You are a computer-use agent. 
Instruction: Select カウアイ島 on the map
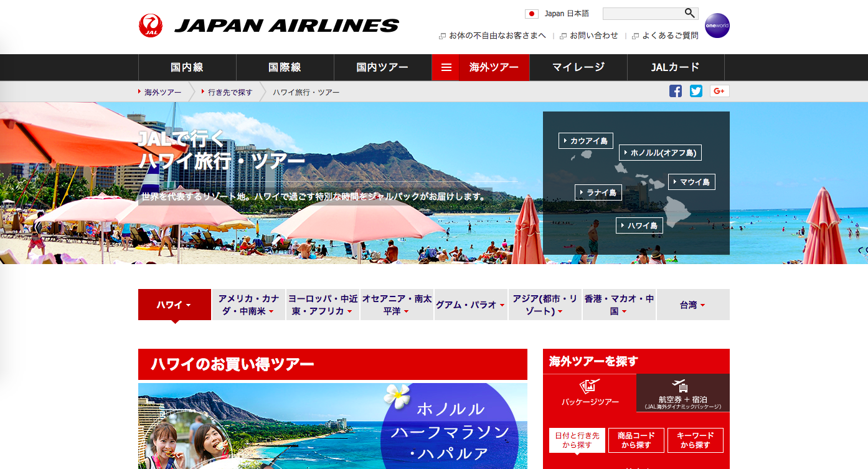(x=586, y=141)
